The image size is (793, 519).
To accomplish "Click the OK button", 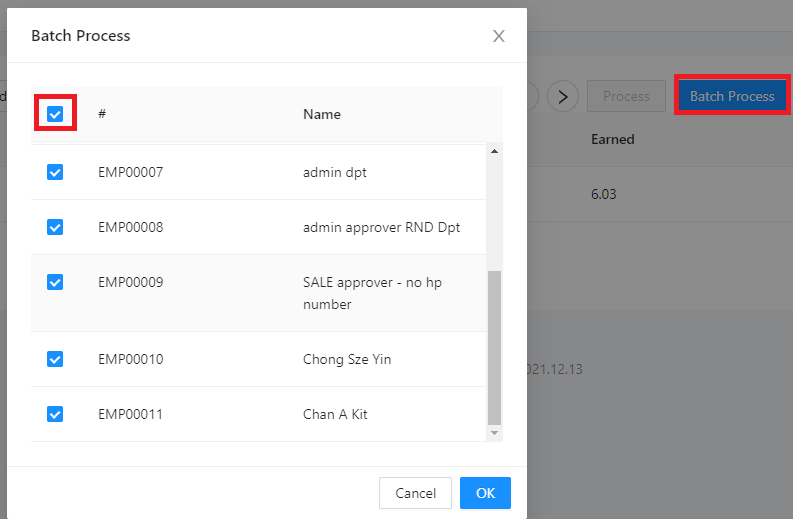I will point(485,493).
